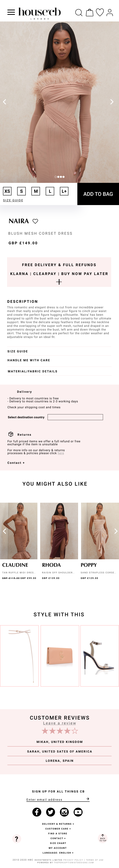Click the Add to Bag button
This screenshot has height=868, width=119.
coord(98,194)
